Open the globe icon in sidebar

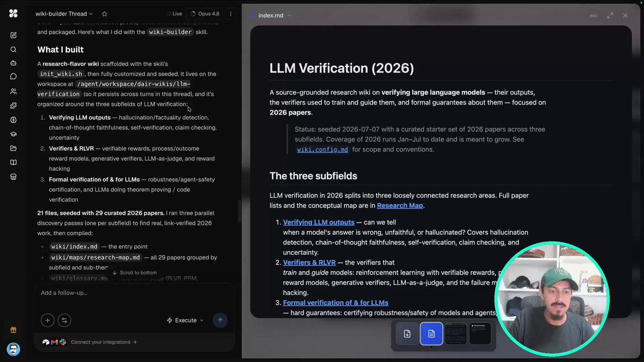(x=13, y=120)
